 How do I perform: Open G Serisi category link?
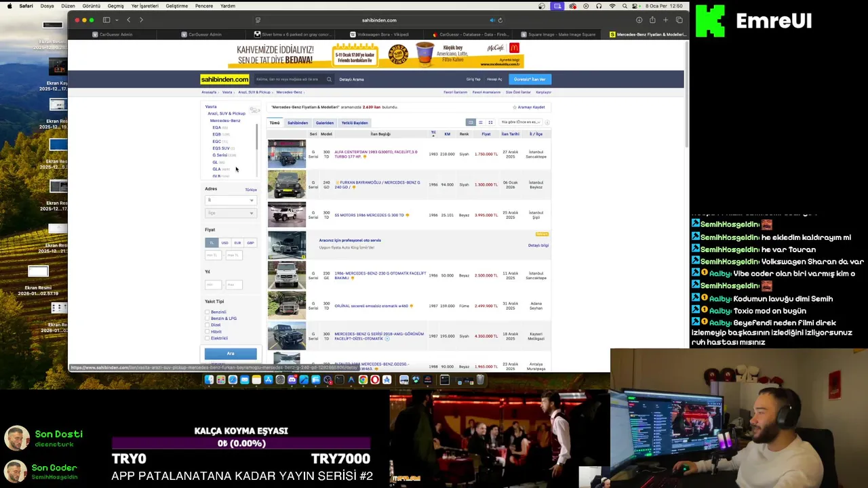(x=220, y=155)
